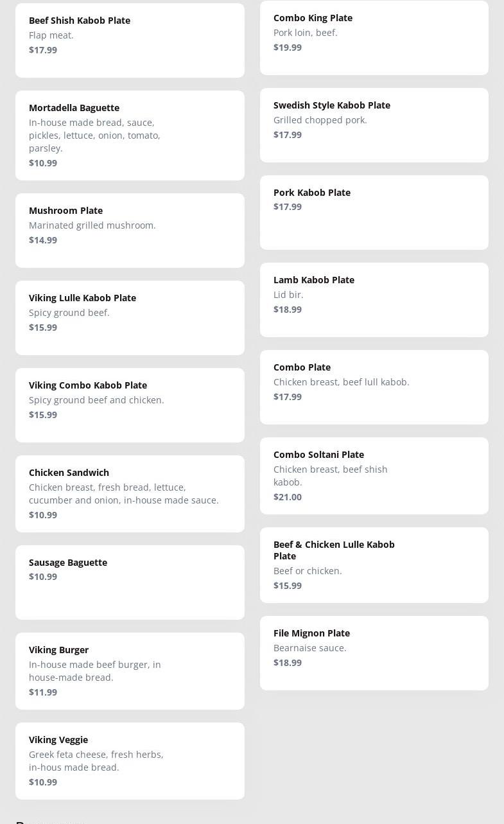Open Viking Lulle Kabob Plate

point(130,318)
